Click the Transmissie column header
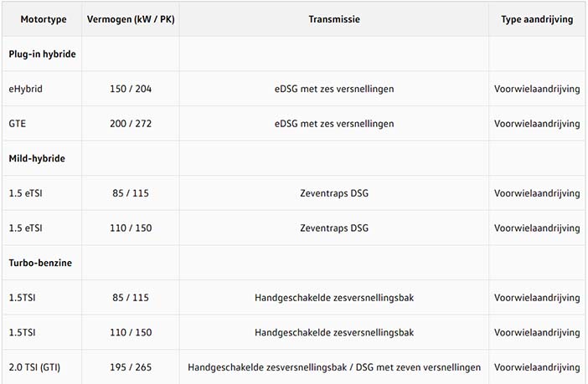Image resolution: width=588 pixels, height=384 pixels. click(334, 19)
